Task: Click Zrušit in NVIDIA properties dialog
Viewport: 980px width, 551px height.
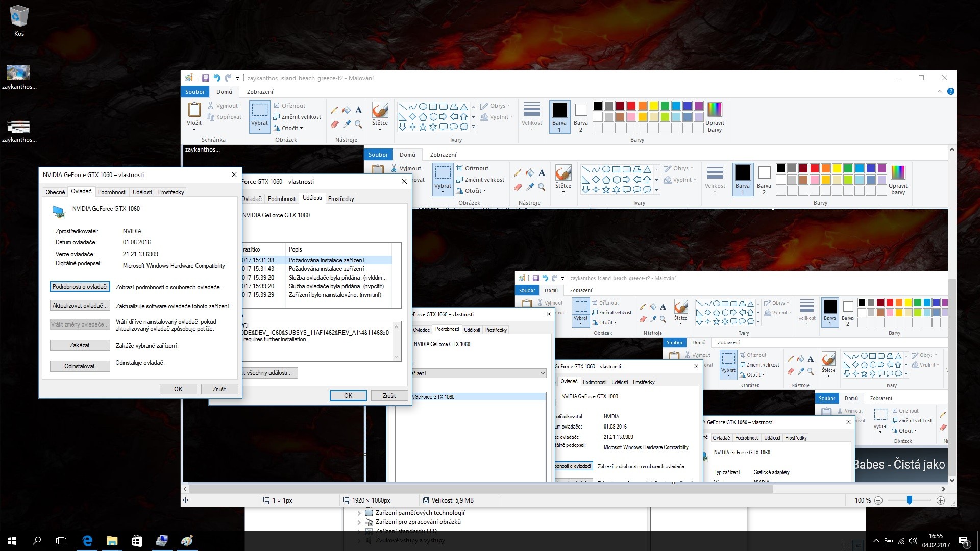Action: tap(219, 389)
